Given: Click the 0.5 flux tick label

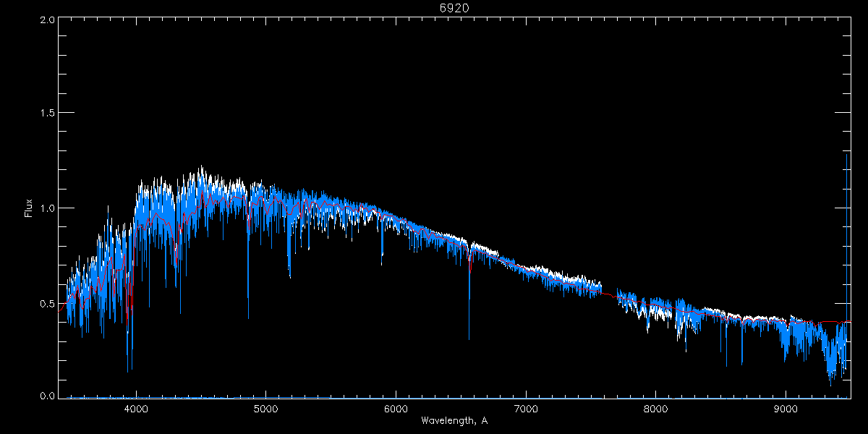Looking at the screenshot, I should pos(48,303).
